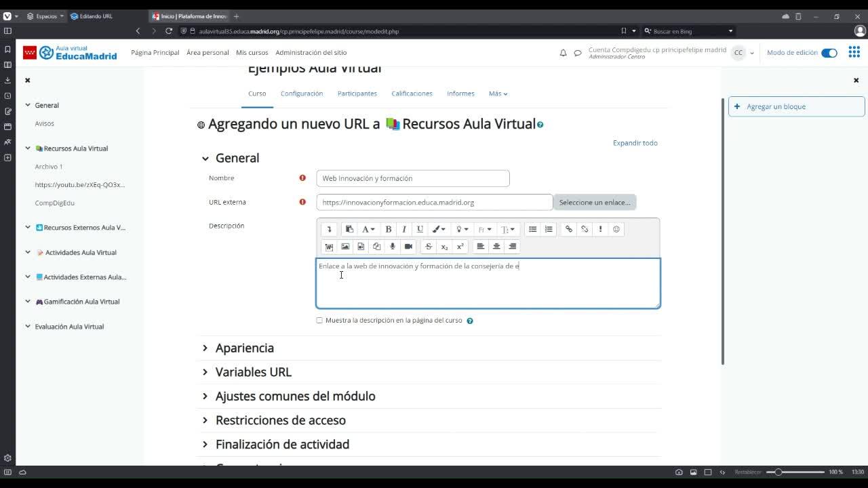Open the font size dropdown in editor
The height and width of the screenshot is (488, 868).
[507, 229]
